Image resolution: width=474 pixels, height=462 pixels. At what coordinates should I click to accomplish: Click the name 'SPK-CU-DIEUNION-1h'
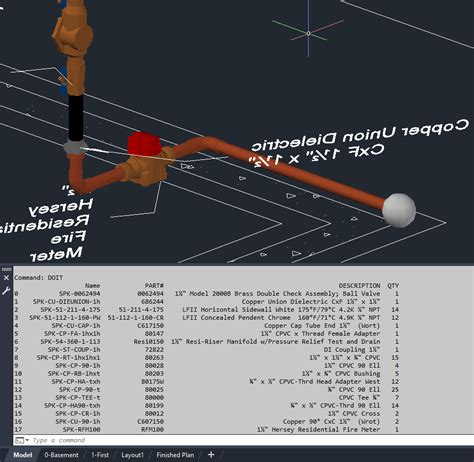coord(67,302)
